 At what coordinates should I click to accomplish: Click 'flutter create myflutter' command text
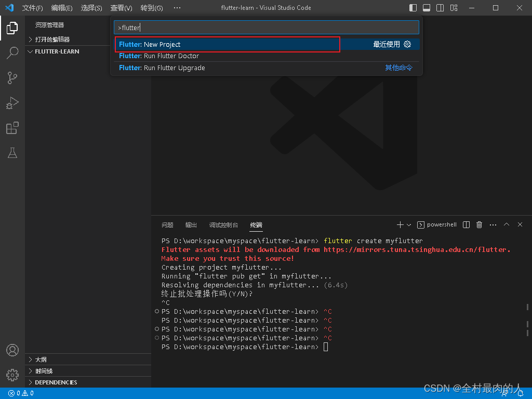pyautogui.click(x=373, y=241)
